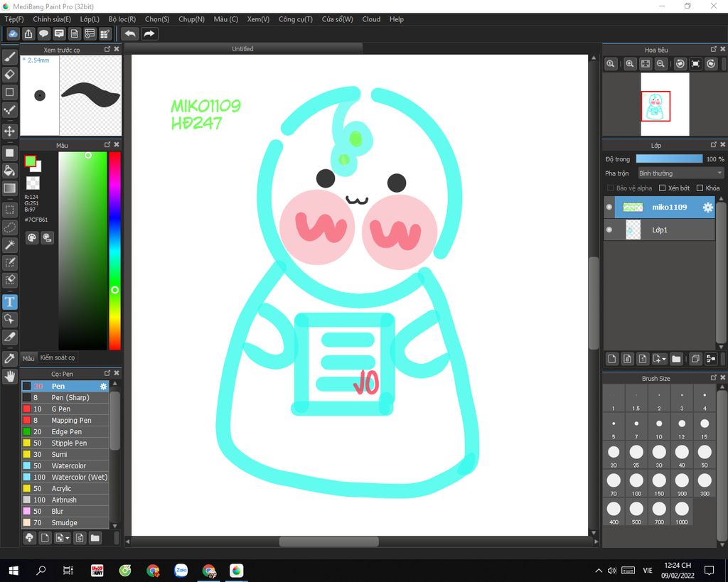
Task: Open the Chỉnh sửa(E) menu
Action: click(x=52, y=19)
